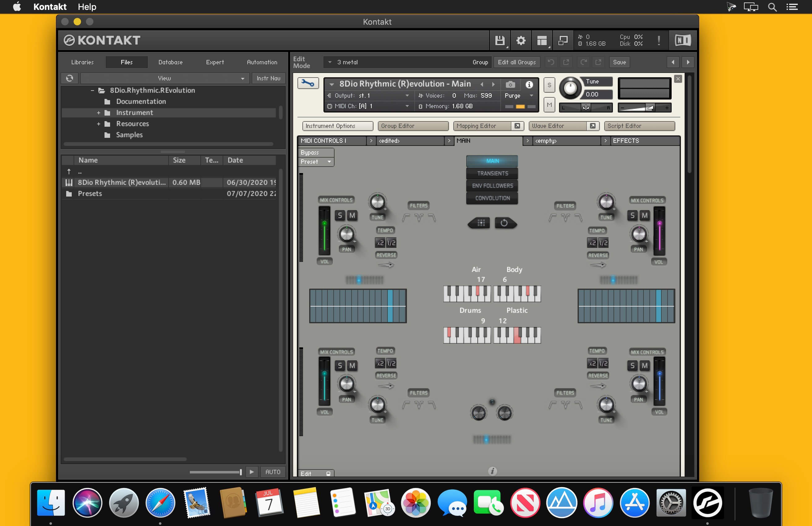Viewport: 812px width, 526px height.
Task: Expand the Instrument folder in tree
Action: click(x=98, y=112)
